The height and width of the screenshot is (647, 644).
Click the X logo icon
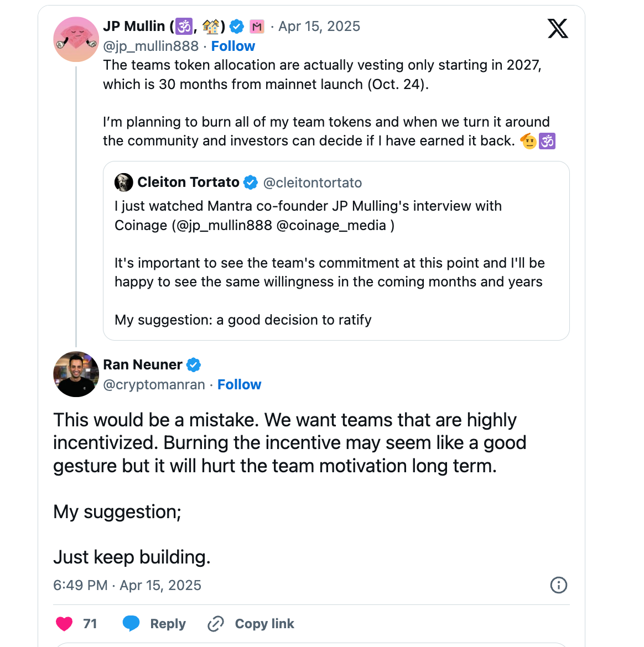tap(558, 28)
